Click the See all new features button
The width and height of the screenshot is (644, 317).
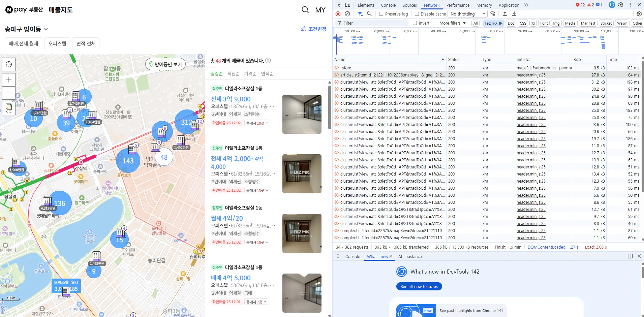(x=419, y=286)
